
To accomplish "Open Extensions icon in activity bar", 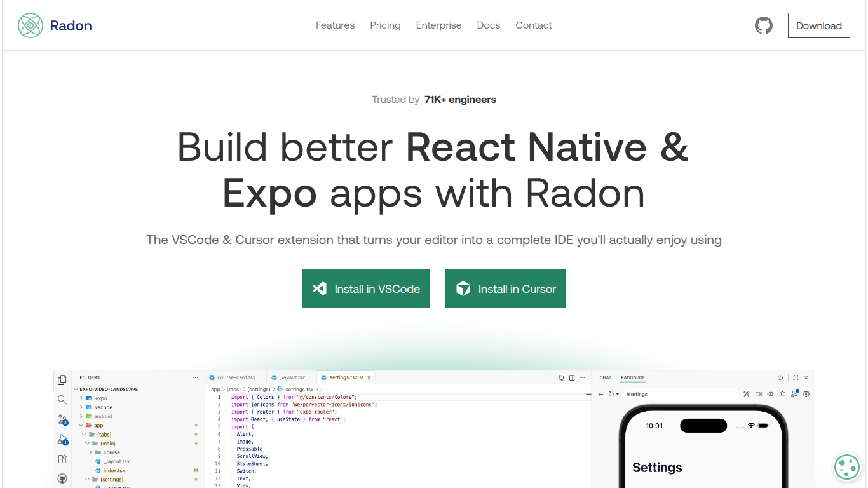I will [62, 459].
